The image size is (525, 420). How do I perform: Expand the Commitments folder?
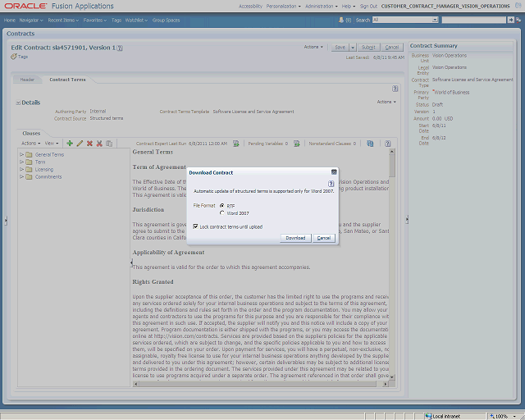pyautogui.click(x=22, y=176)
